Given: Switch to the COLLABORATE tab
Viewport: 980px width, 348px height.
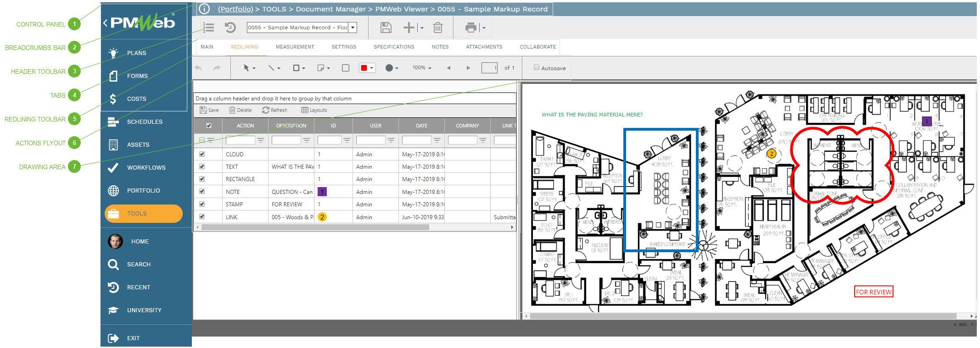Looking at the screenshot, I should (538, 47).
